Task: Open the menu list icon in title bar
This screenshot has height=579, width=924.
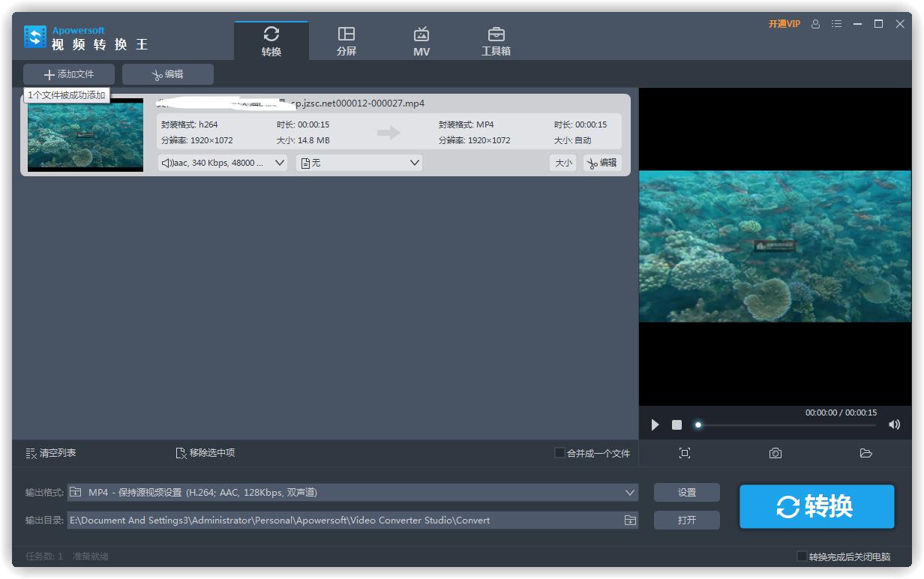Action: pos(837,24)
